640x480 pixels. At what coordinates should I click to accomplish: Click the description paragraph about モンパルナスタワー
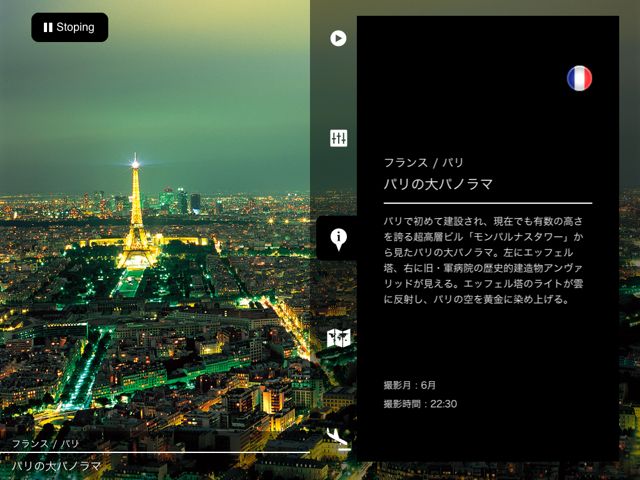(x=483, y=260)
